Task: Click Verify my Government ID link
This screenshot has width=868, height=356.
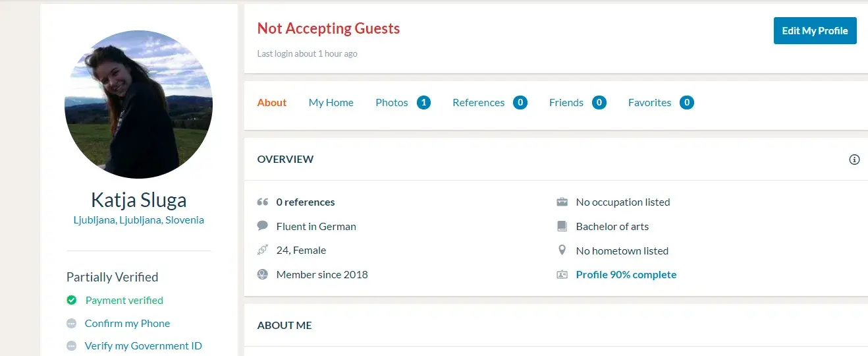Action: 143,346
